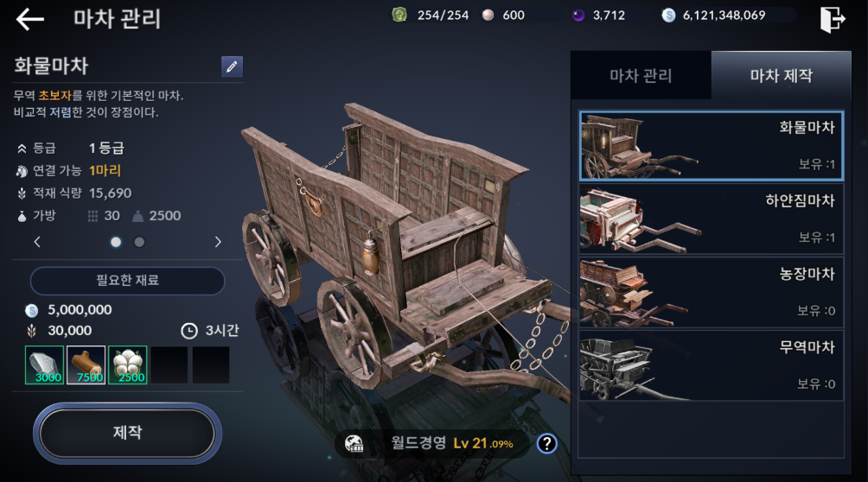
Task: Select the second page indicator dot
Action: point(139,242)
